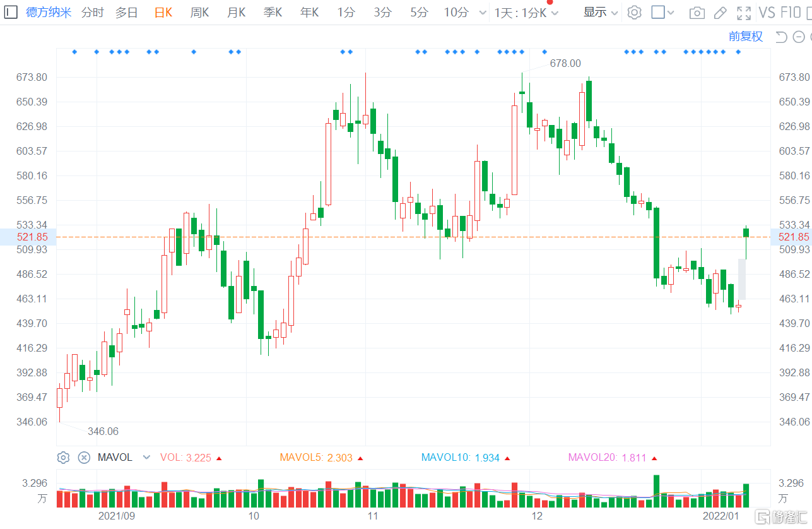
Task: Remove the MAVOL indicator with X icon
Action: (x=84, y=458)
